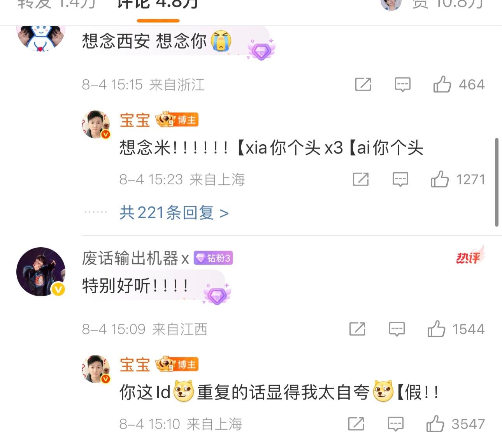Expand all 221 replies
This screenshot has width=502, height=448.
tap(174, 213)
